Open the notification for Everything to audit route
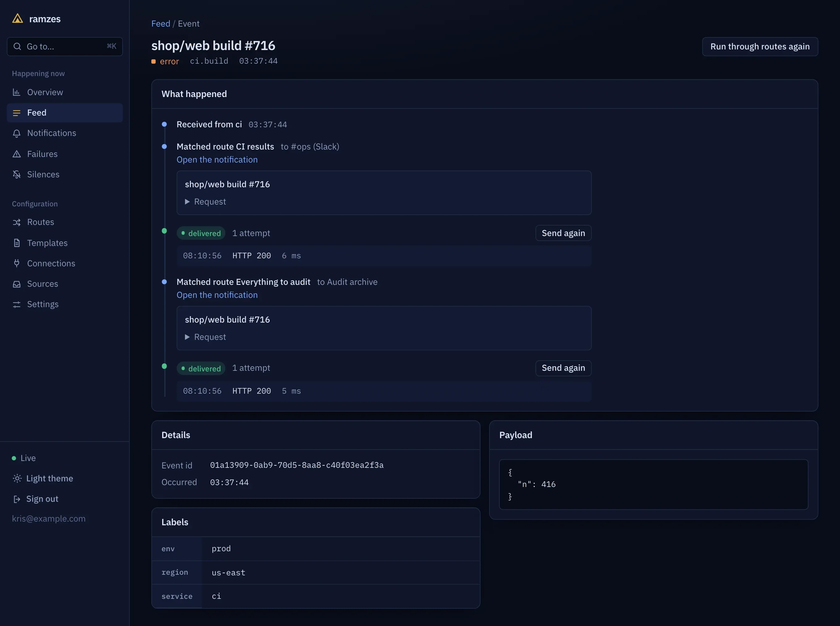The width and height of the screenshot is (840, 626). click(217, 295)
